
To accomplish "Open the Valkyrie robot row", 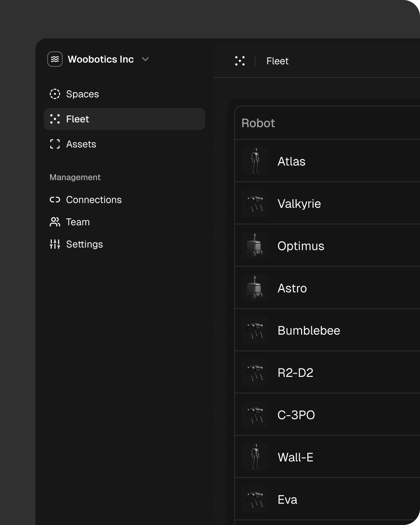I will click(299, 203).
